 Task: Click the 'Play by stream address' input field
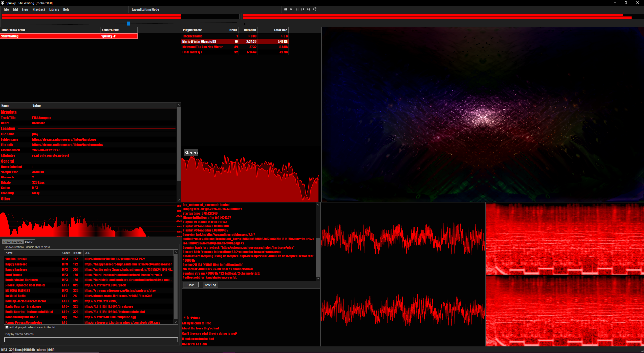pos(91,340)
